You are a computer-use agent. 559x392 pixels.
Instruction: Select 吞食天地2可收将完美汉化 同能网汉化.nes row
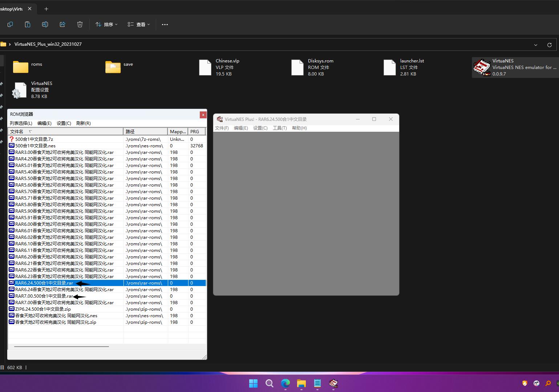pos(107,316)
